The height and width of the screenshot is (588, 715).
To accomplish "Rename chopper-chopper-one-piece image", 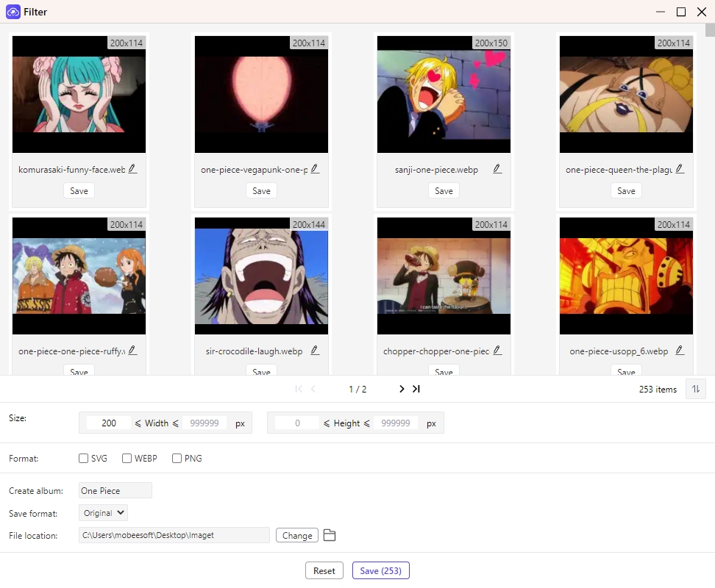I will tap(497, 351).
